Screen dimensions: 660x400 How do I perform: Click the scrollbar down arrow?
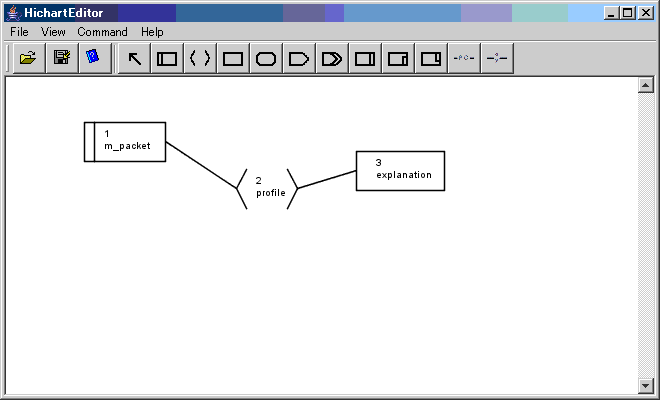click(x=646, y=385)
